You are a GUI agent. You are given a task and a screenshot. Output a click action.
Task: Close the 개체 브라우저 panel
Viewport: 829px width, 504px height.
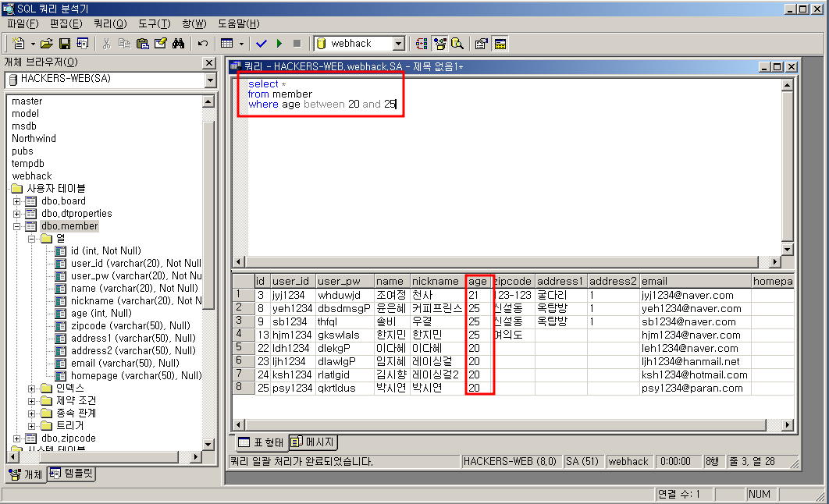point(209,63)
